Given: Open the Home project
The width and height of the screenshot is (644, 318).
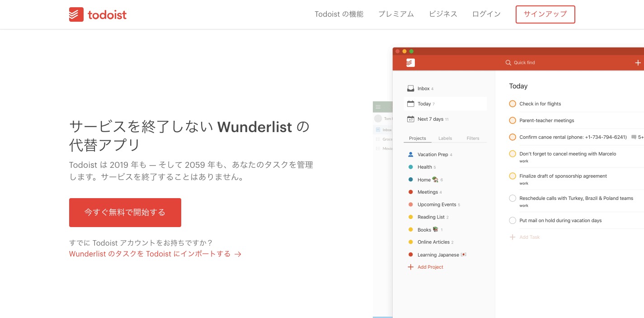Looking at the screenshot, I should tap(424, 180).
